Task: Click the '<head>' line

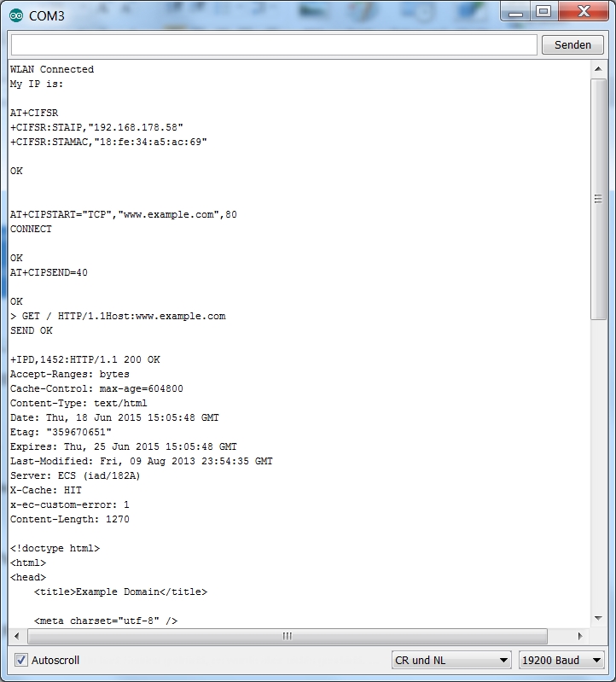Action: tap(28, 577)
